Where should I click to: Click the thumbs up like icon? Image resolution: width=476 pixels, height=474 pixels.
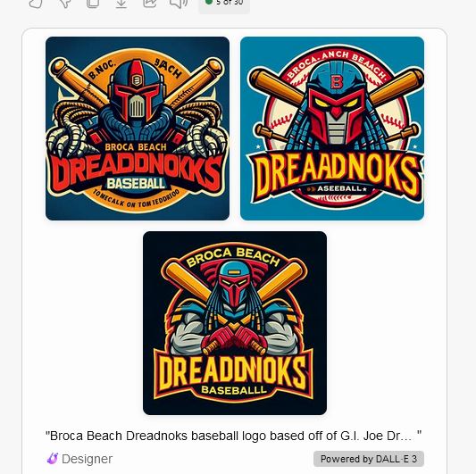pos(36,3)
